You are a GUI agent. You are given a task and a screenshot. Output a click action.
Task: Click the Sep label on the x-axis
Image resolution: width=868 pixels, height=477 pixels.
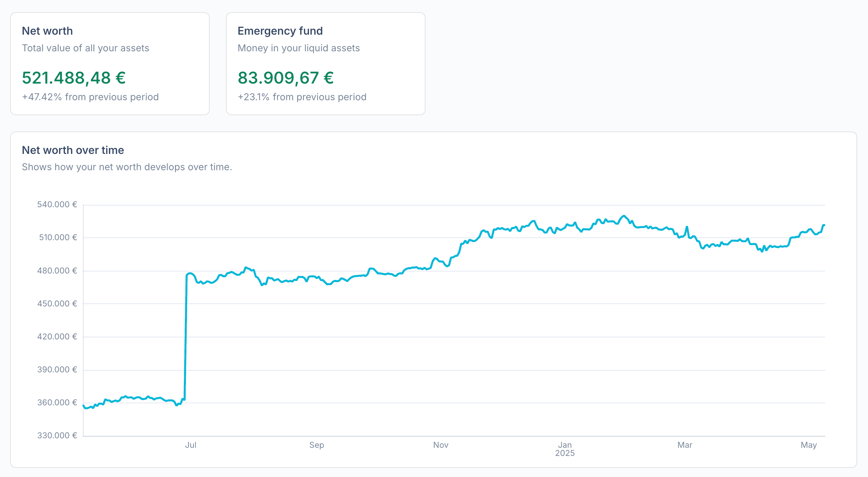pyautogui.click(x=316, y=445)
